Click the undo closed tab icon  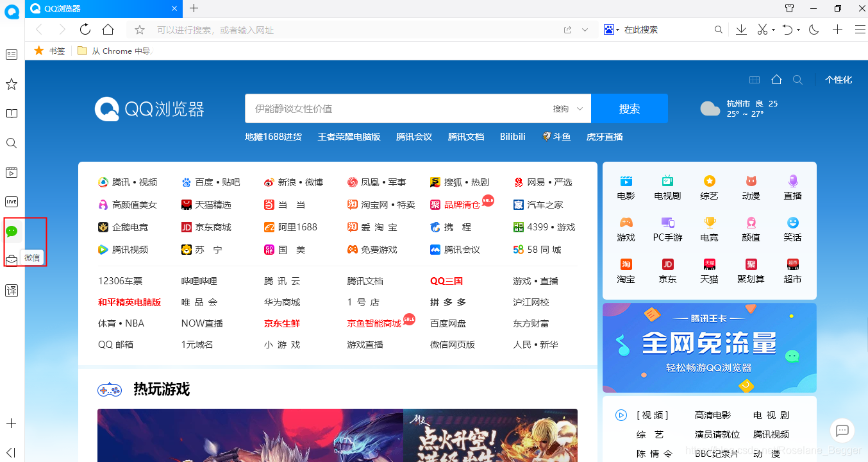click(788, 30)
